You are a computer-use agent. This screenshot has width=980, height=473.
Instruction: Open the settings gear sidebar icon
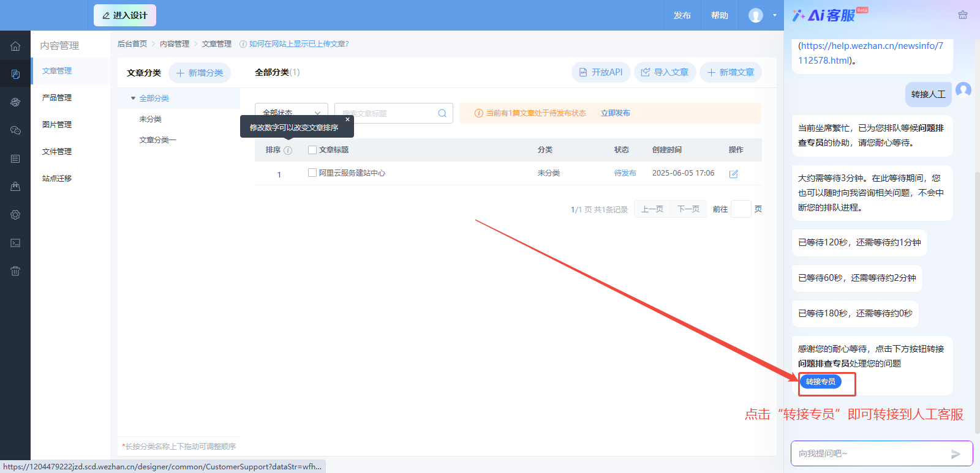click(x=15, y=215)
